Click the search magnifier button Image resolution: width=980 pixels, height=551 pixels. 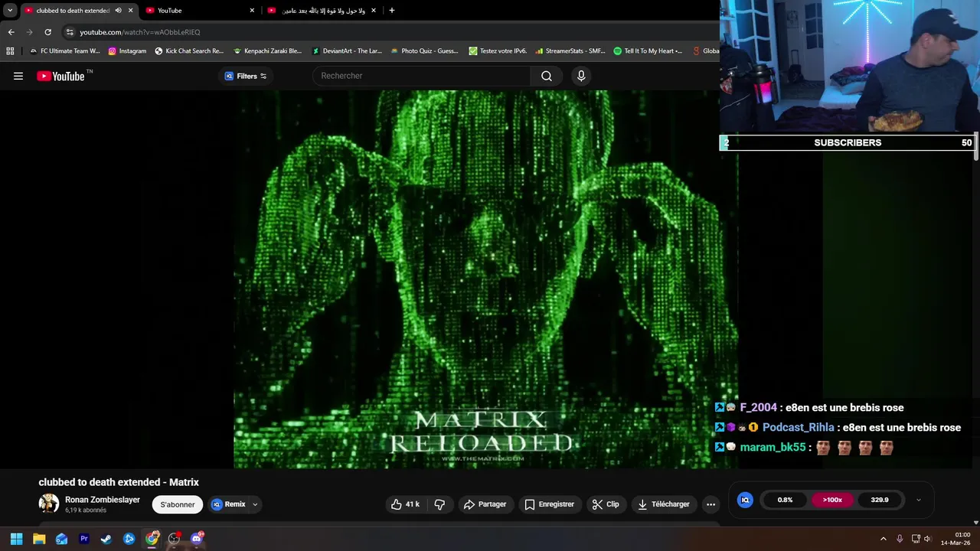click(547, 76)
